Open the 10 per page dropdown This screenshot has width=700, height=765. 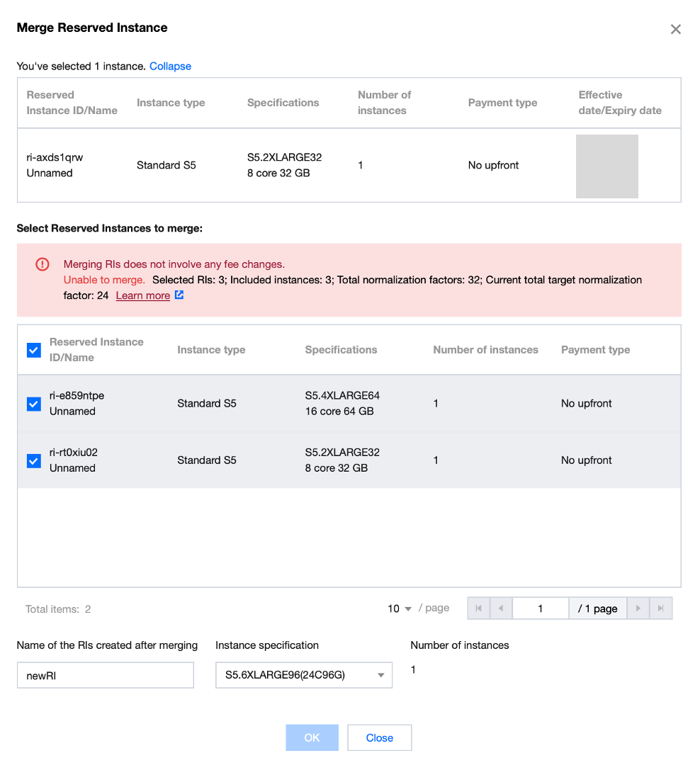(x=400, y=608)
